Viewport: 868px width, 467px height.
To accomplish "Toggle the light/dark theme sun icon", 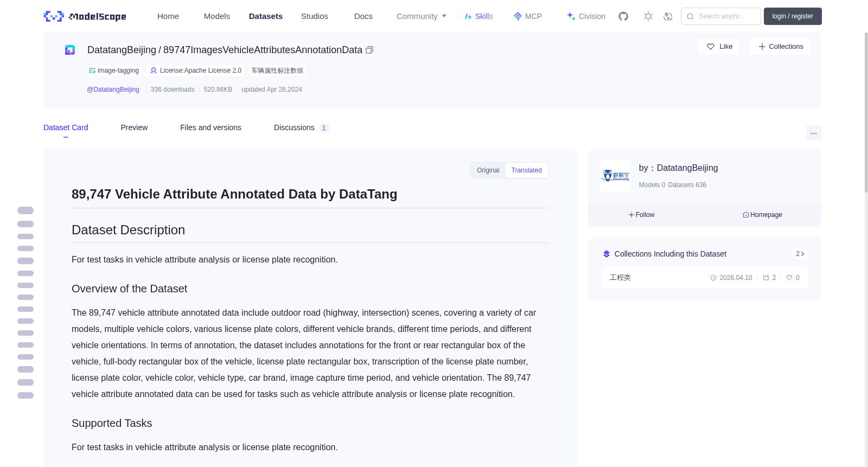I will pyautogui.click(x=648, y=16).
